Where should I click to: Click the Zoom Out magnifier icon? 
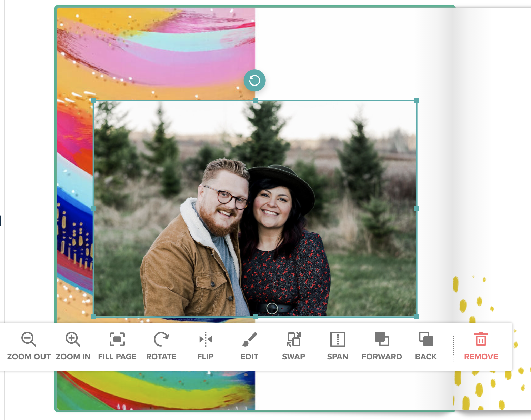click(x=29, y=339)
